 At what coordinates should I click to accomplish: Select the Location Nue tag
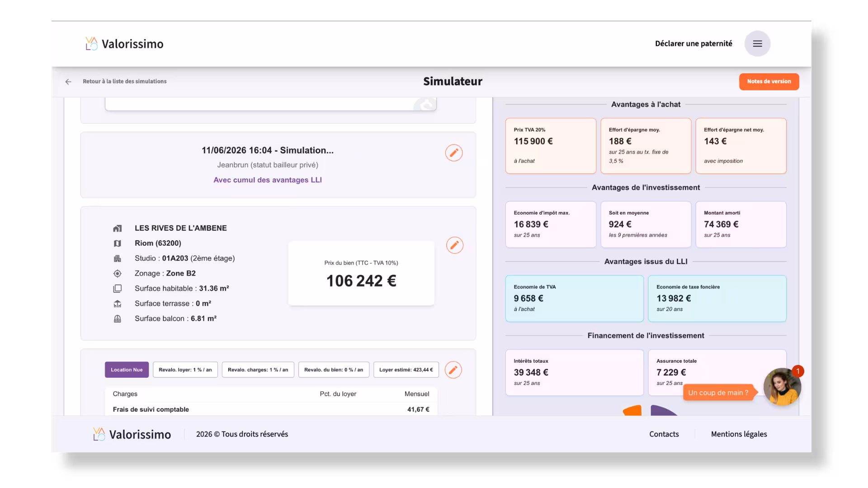coord(127,370)
